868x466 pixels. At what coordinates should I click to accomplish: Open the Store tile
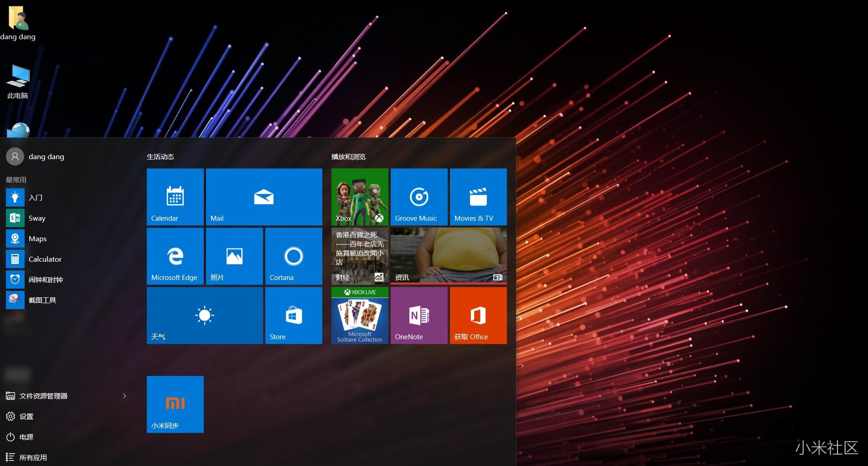coord(294,316)
